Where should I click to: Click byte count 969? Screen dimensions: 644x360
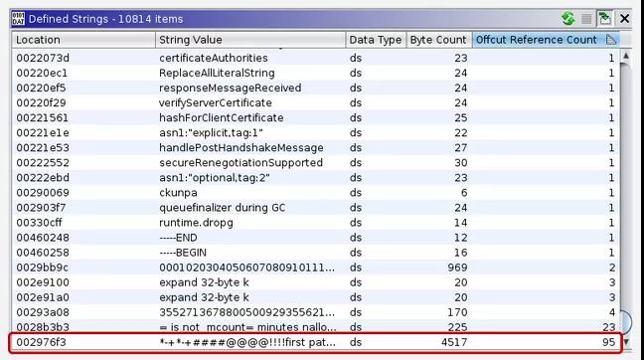(457, 268)
